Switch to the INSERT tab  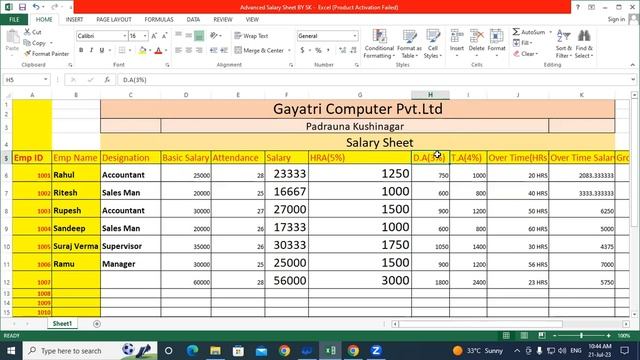74,19
